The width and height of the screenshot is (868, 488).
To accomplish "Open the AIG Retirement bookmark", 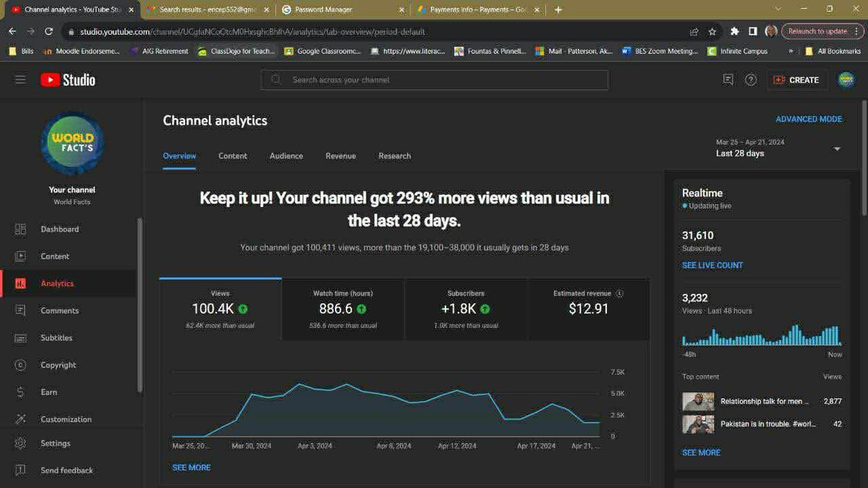I will 159,51.
